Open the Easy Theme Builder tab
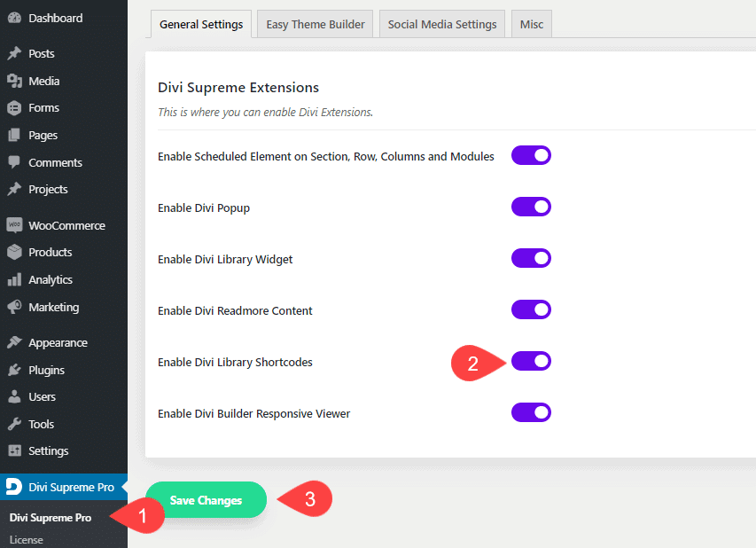Viewport: 756px width, 548px height. pos(316,24)
